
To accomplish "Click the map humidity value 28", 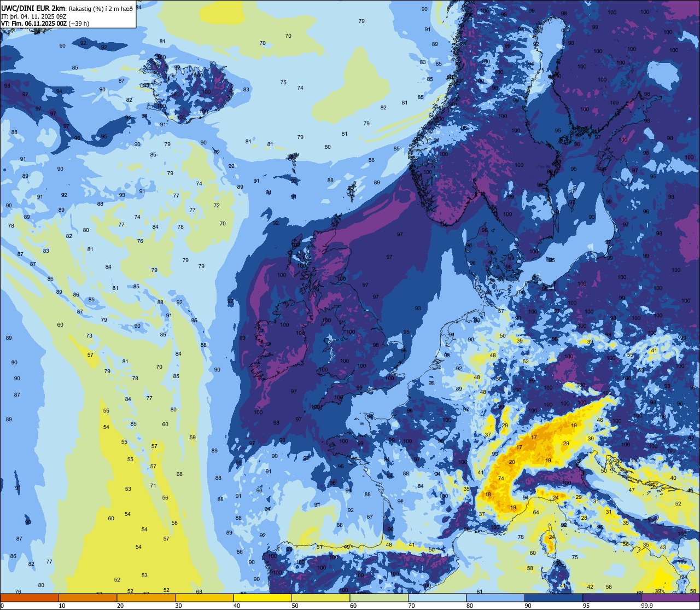I will tap(584, 518).
